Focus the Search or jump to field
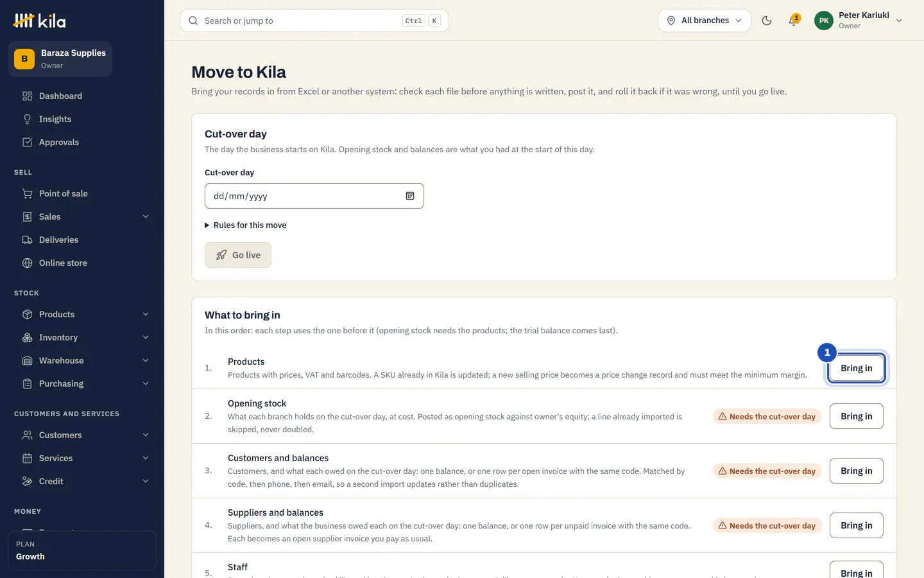 [314, 21]
